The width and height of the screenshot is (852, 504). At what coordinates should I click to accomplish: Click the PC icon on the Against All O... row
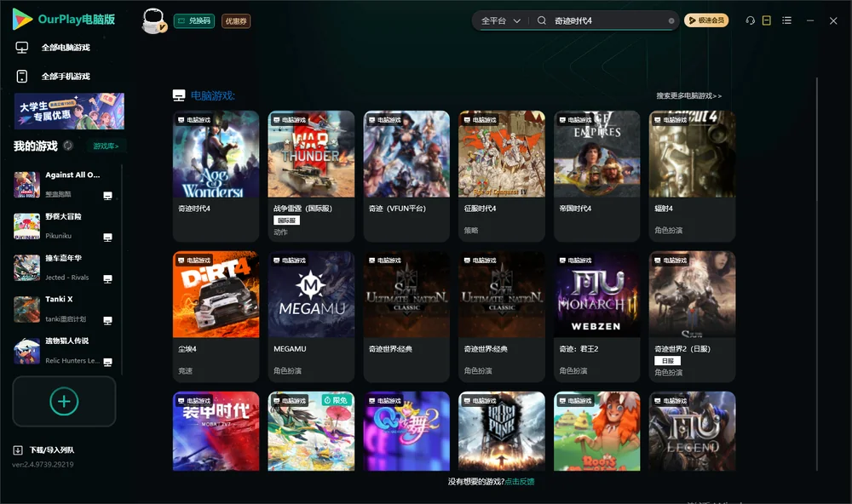tap(107, 196)
